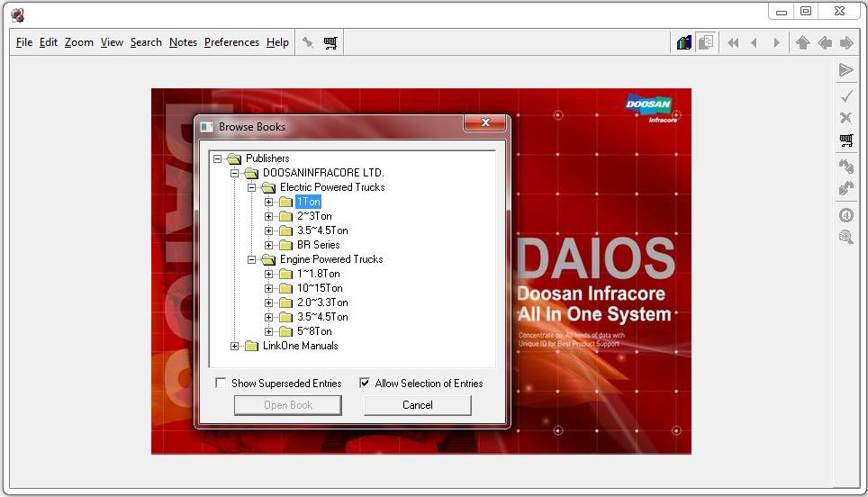Collapse the Engine Powered Trucks node

pyautogui.click(x=252, y=259)
